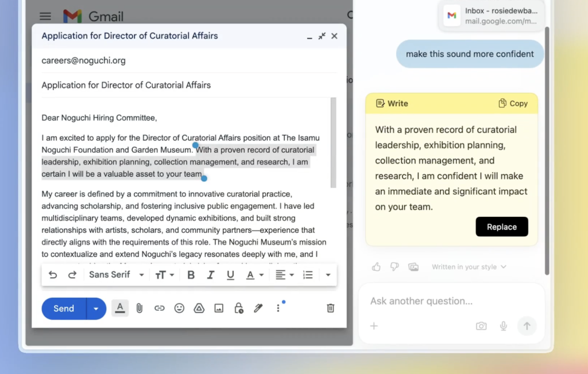588x374 pixels.
Task: Click the camera icon in assistant input
Action: pos(481,326)
